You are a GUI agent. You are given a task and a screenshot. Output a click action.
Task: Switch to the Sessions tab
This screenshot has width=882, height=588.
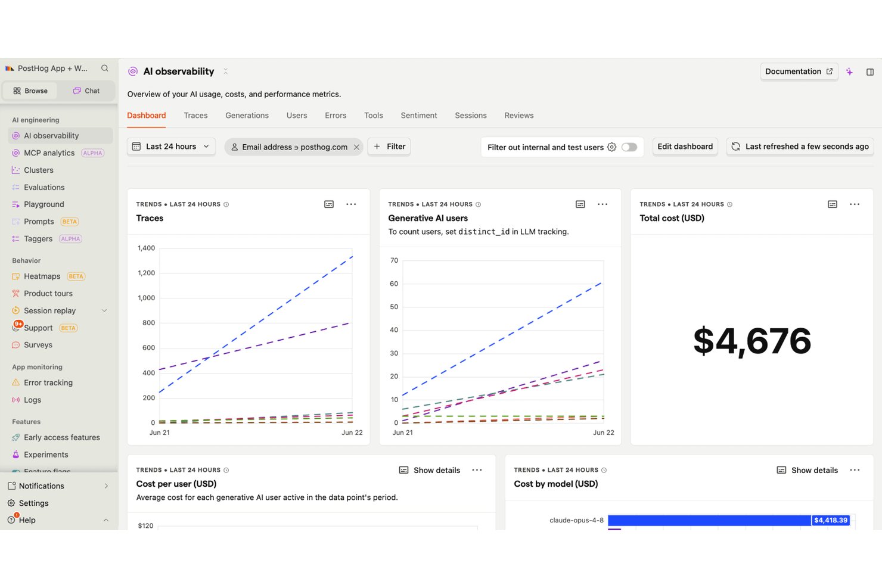(471, 116)
